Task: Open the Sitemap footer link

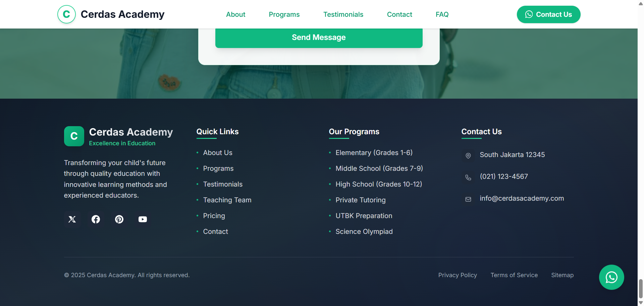Action: 562,275
